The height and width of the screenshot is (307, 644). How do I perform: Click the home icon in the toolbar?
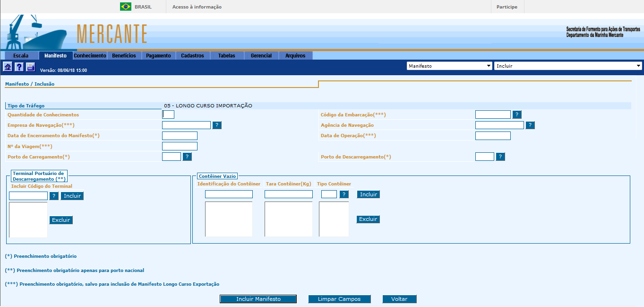pyautogui.click(x=8, y=67)
